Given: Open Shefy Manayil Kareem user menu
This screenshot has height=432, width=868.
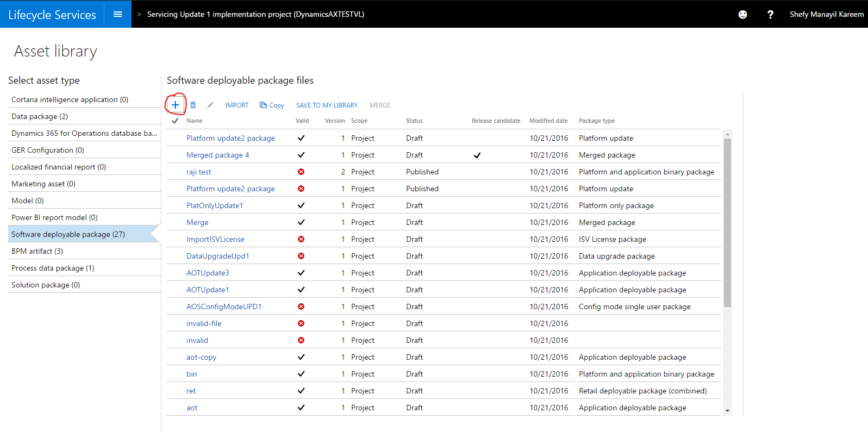Looking at the screenshot, I should [826, 15].
